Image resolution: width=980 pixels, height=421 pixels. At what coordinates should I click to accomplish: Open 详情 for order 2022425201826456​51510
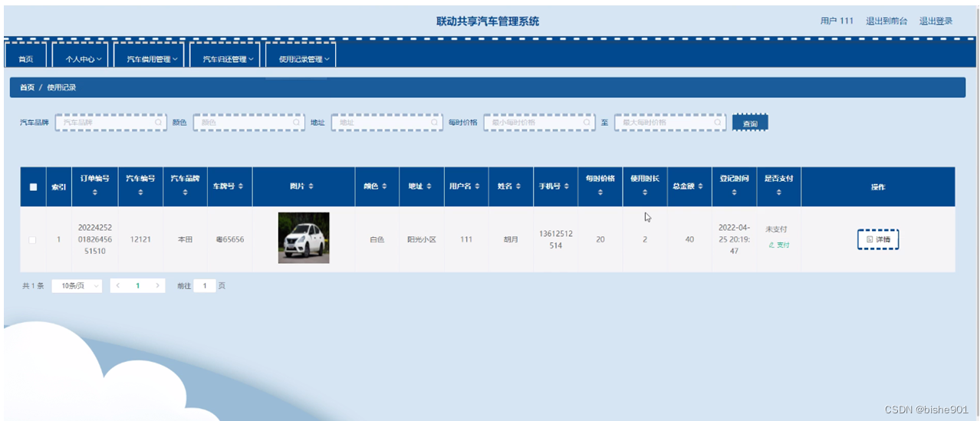point(878,240)
